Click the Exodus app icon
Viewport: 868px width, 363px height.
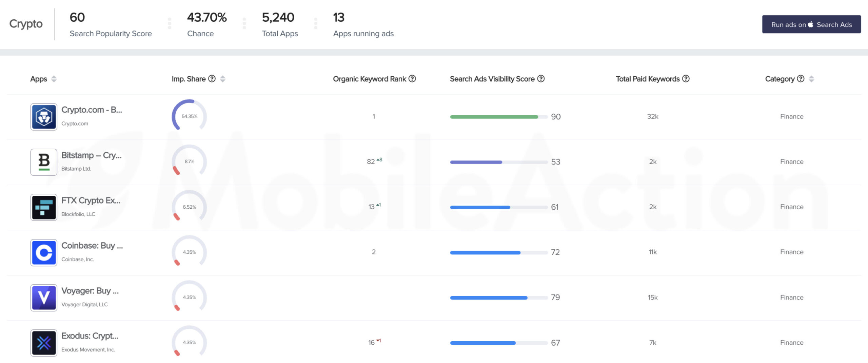(x=44, y=343)
